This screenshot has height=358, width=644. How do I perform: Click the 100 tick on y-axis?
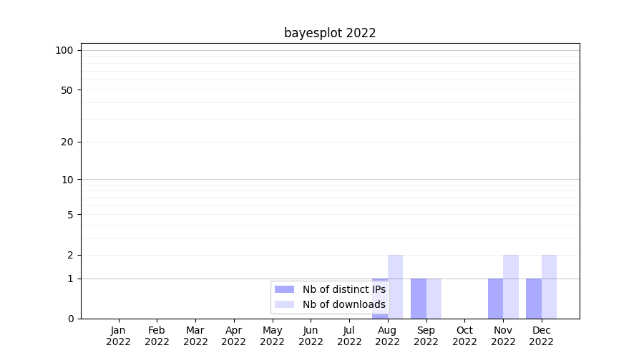[64, 50]
